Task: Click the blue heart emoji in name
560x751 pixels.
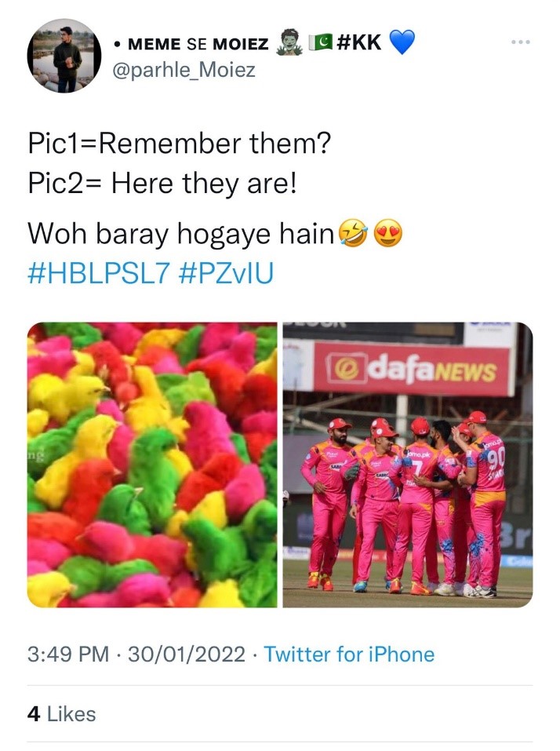Action: 402,42
